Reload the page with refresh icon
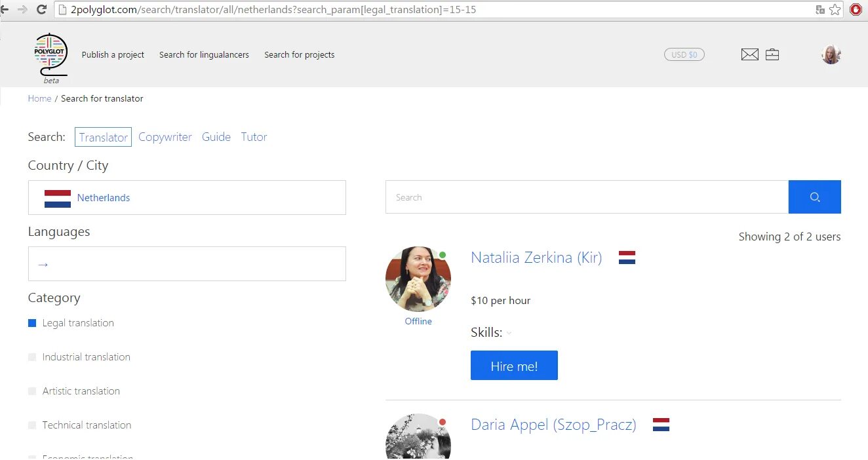The height and width of the screenshot is (460, 868). point(41,9)
